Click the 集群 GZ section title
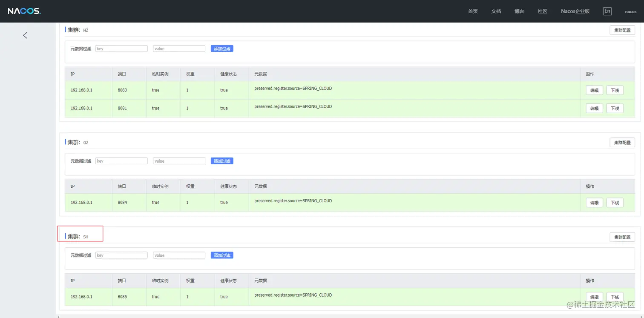The width and height of the screenshot is (644, 318). click(78, 142)
